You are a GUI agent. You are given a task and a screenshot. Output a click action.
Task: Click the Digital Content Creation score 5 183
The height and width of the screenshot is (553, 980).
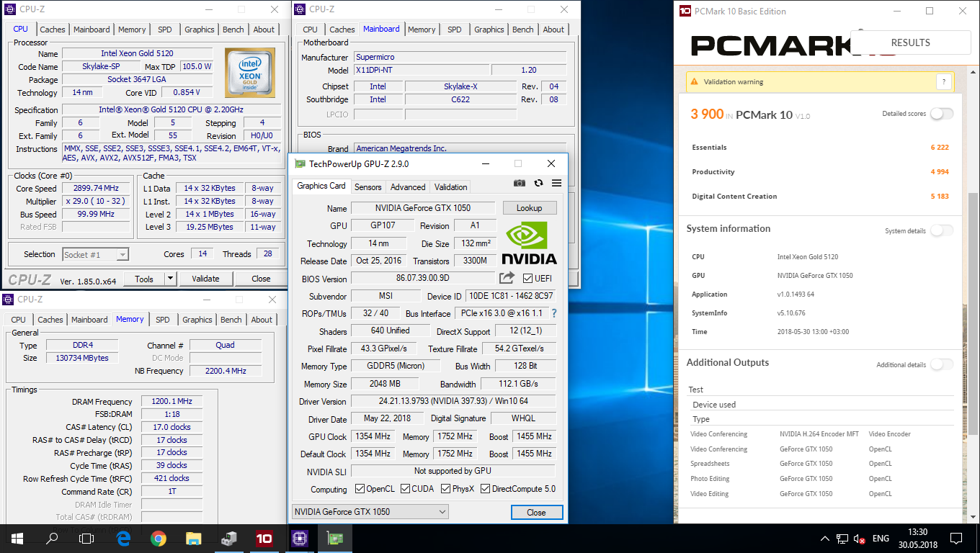coord(940,197)
